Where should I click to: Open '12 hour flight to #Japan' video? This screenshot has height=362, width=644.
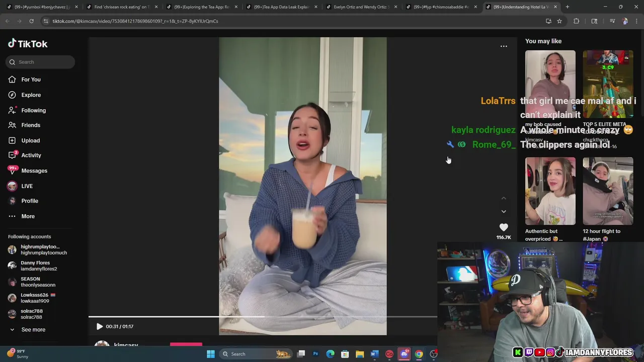608,191
